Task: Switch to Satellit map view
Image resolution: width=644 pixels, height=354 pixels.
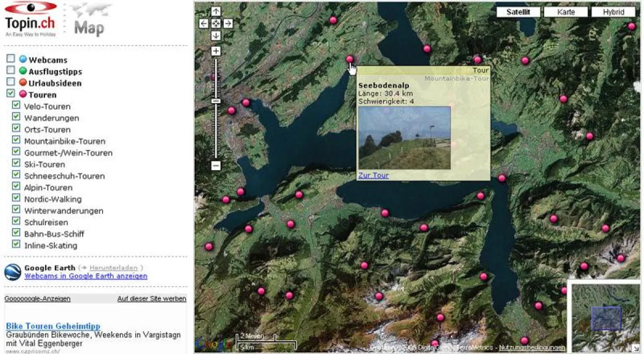Action: [518, 12]
